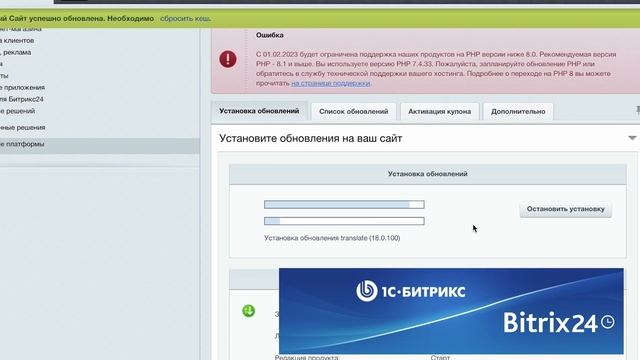
Task: Click the 'Установка обновлений' panel header
Action: (428, 174)
